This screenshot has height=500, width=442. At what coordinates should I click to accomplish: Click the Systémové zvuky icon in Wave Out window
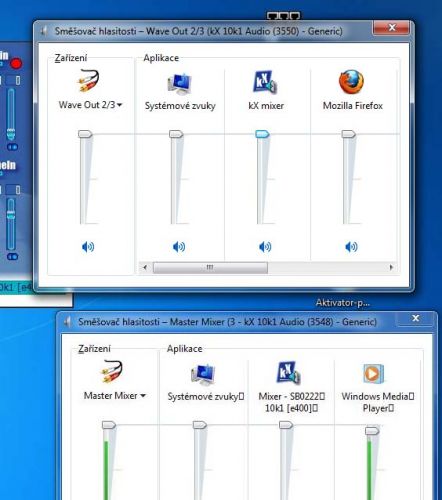pos(179,84)
